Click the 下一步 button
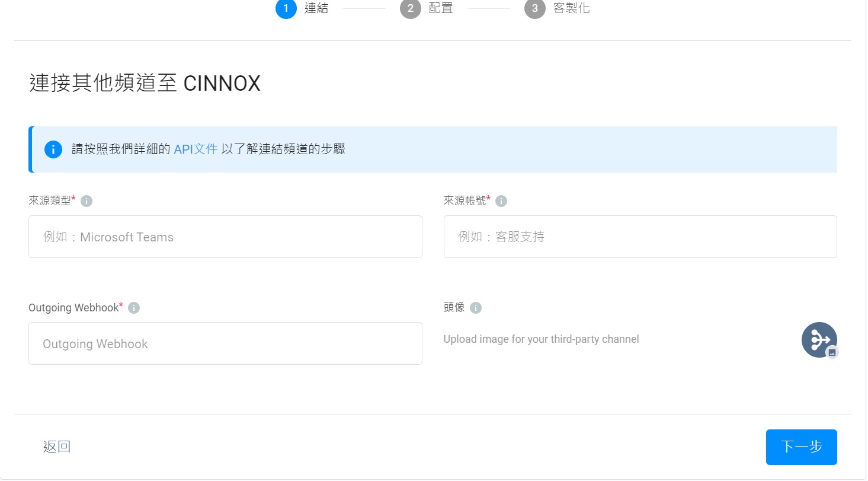This screenshot has height=481, width=868. pos(802,447)
